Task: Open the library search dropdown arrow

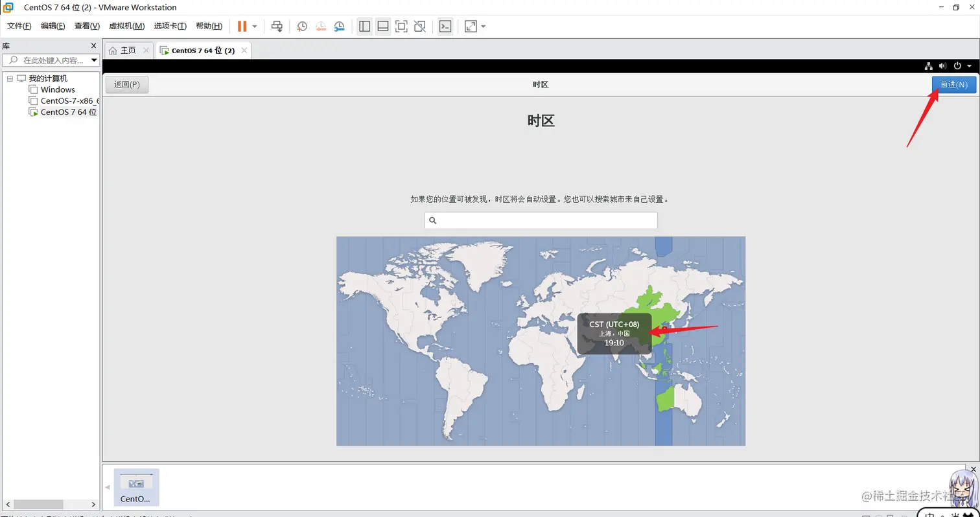Action: coord(95,60)
